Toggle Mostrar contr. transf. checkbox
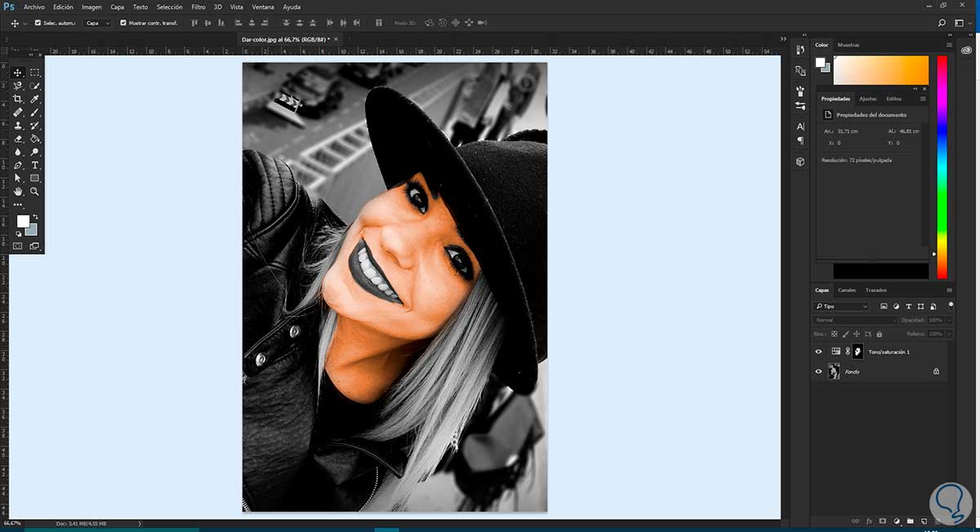The height and width of the screenshot is (532, 980). coord(123,23)
